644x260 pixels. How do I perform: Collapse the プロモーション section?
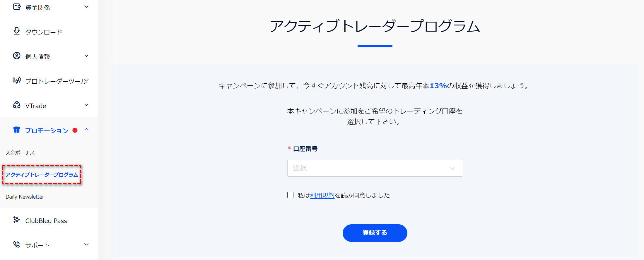(86, 130)
